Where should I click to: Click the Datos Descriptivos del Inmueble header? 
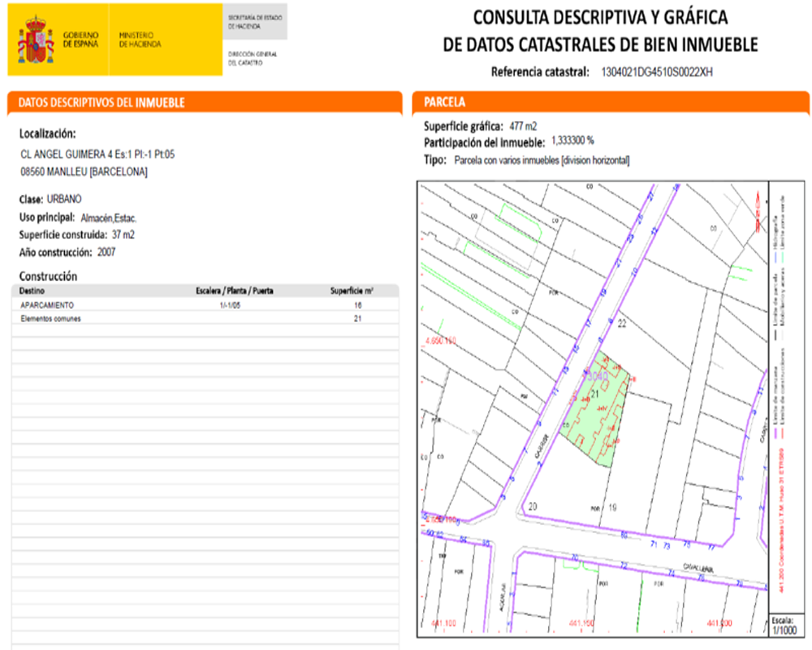pyautogui.click(x=205, y=102)
